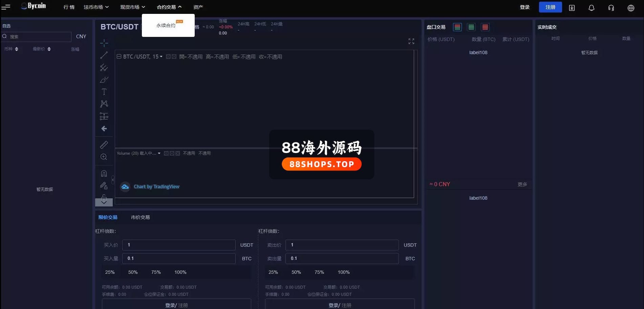644x309 pixels.
Task: Switch to the 市价交易 tab
Action: pyautogui.click(x=140, y=217)
